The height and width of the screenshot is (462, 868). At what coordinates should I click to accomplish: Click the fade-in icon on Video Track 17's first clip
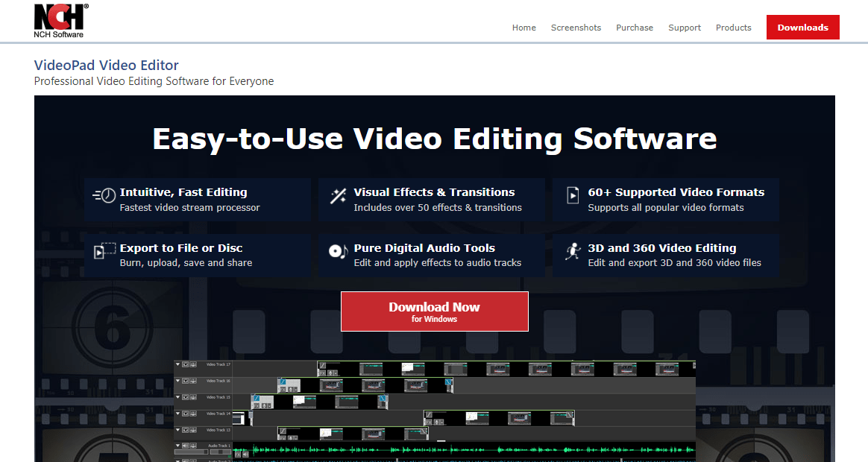(323, 365)
